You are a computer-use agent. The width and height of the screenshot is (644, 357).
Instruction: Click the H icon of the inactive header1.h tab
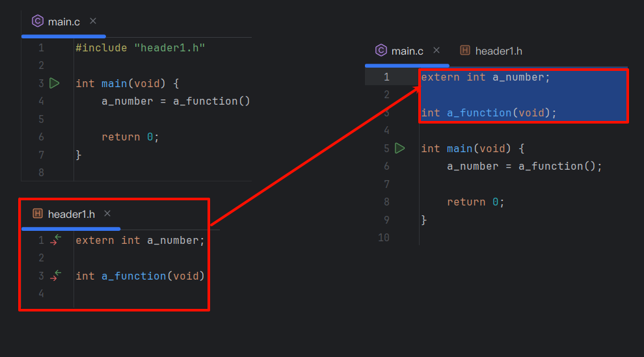click(465, 51)
